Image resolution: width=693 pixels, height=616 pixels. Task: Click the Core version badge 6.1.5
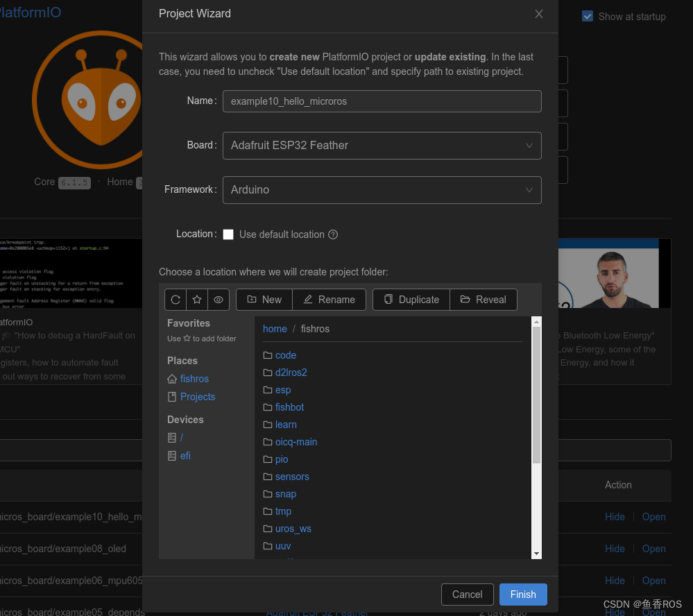point(74,182)
